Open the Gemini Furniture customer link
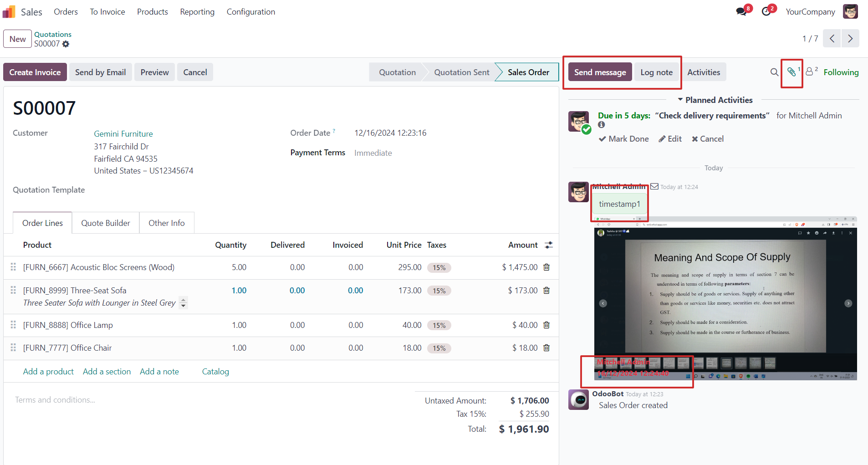The height and width of the screenshot is (465, 868). pyautogui.click(x=123, y=133)
